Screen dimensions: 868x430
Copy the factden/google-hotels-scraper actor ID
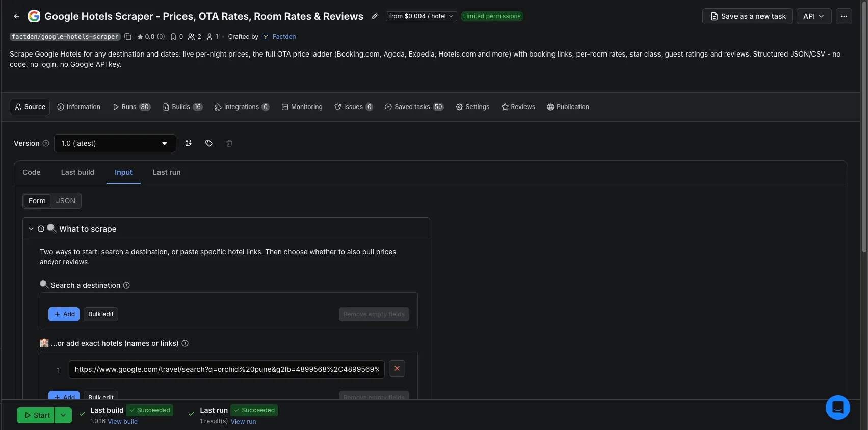click(x=128, y=37)
